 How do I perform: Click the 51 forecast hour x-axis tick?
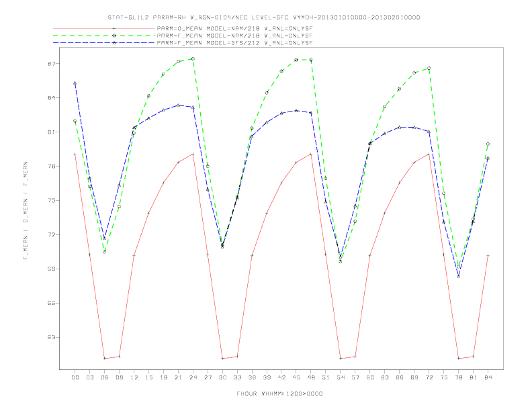click(x=326, y=377)
